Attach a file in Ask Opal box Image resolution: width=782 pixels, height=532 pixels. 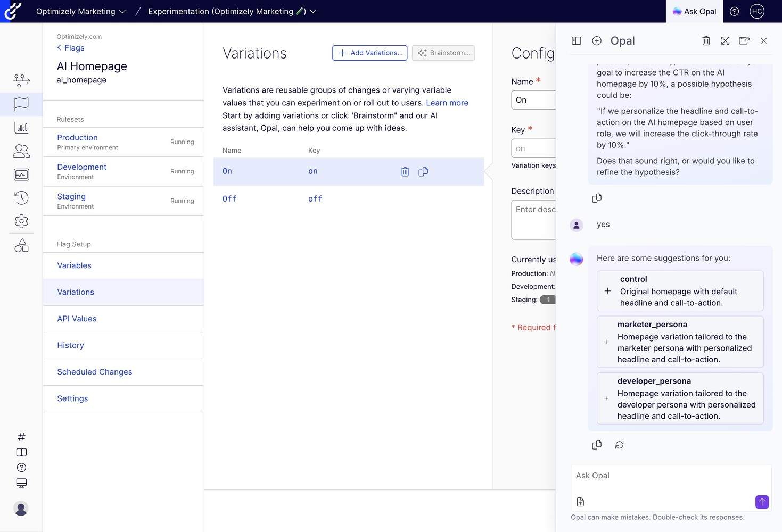click(x=580, y=502)
